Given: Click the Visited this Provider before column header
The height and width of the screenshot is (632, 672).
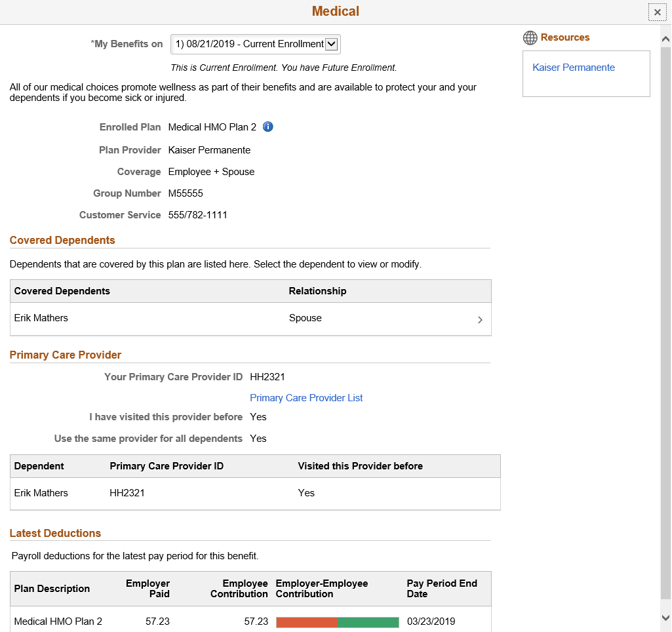Looking at the screenshot, I should [x=360, y=466].
